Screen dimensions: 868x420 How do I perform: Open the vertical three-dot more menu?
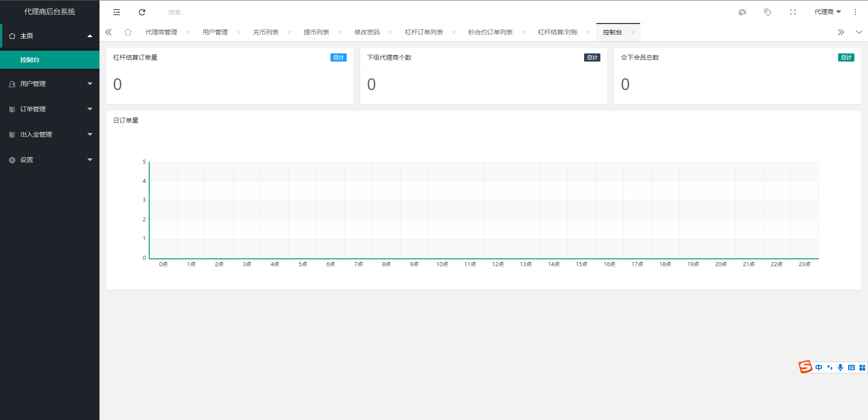pyautogui.click(x=855, y=12)
